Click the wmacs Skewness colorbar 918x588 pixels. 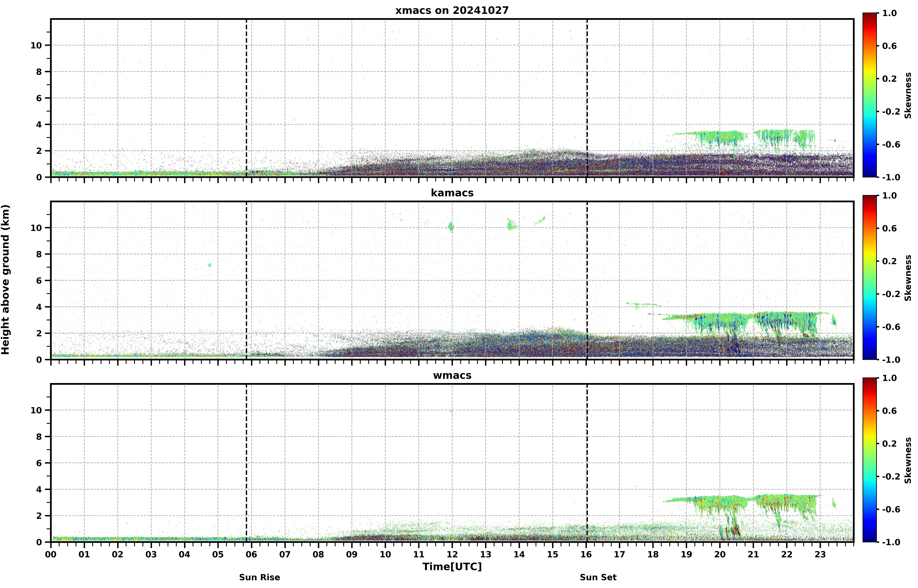869,460
